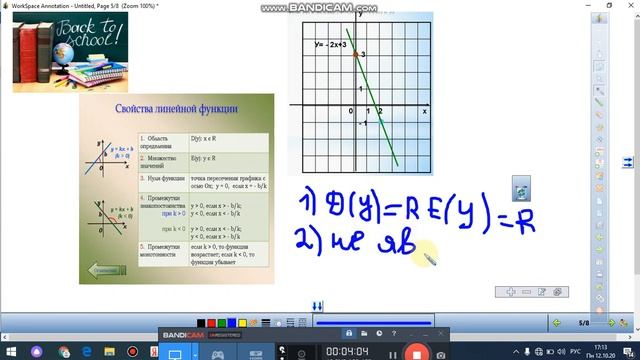640x360 pixels.
Task: Click the edit note icon in floating toolbar
Action: click(x=542, y=292)
